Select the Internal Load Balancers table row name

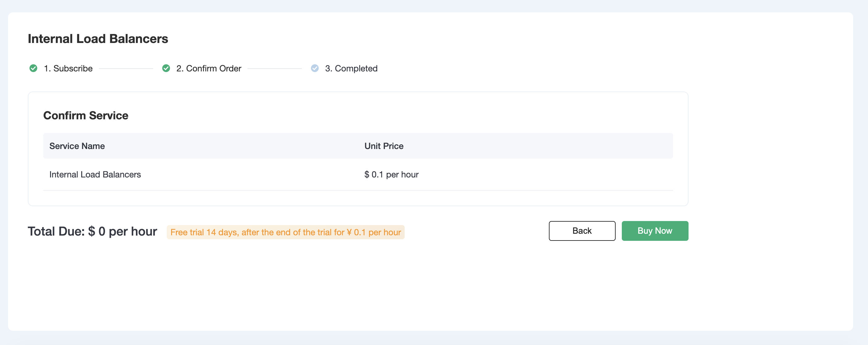[x=95, y=174]
